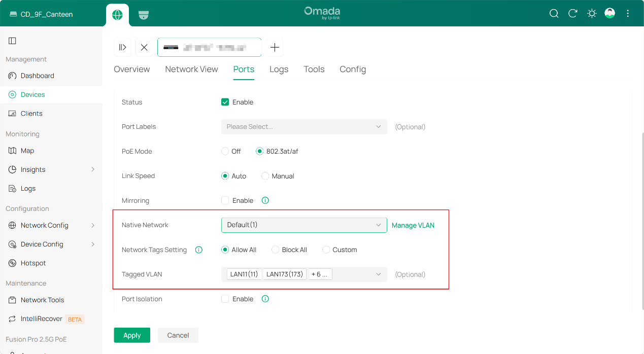The image size is (644, 354).
Task: Add a new device tab with plus
Action: point(275,47)
